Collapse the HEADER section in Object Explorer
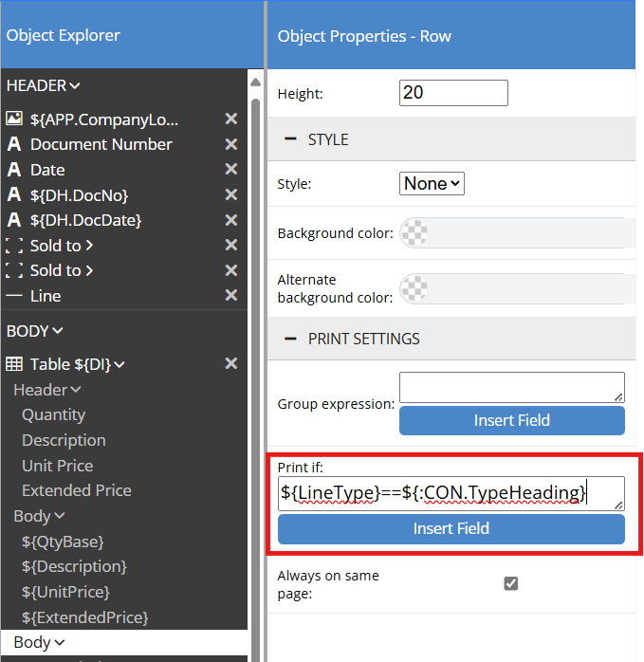This screenshot has height=662, width=644. coord(75,85)
